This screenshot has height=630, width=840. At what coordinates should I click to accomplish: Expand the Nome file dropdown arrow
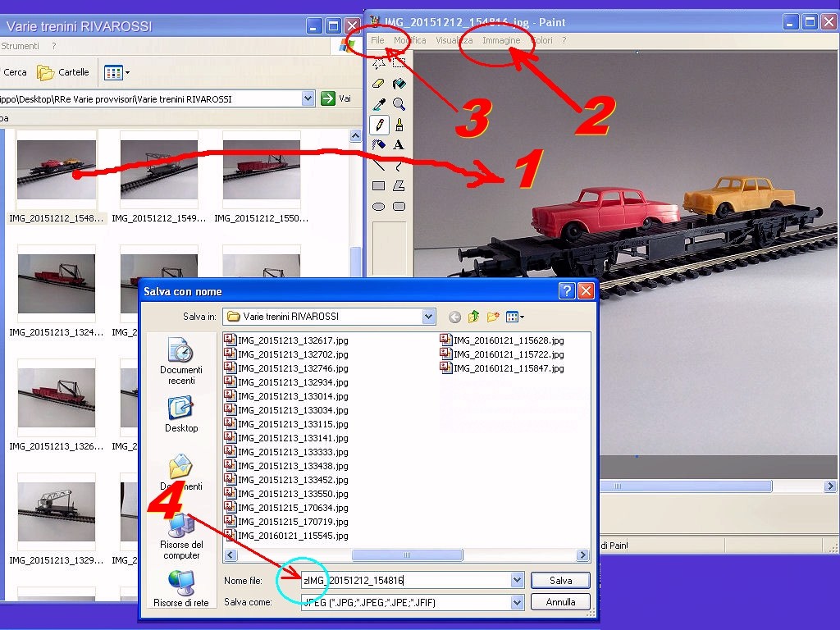(x=517, y=580)
